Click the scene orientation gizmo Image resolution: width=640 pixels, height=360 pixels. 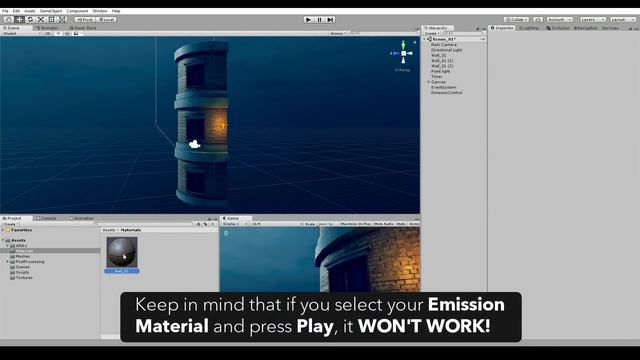[403, 53]
